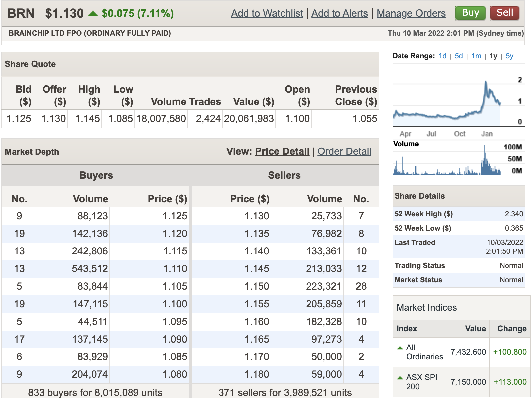
Task: Click the red Sell button
Action: 504,13
